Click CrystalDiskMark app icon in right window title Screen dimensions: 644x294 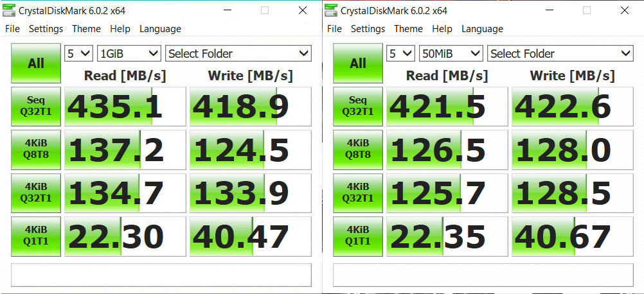[x=331, y=10]
